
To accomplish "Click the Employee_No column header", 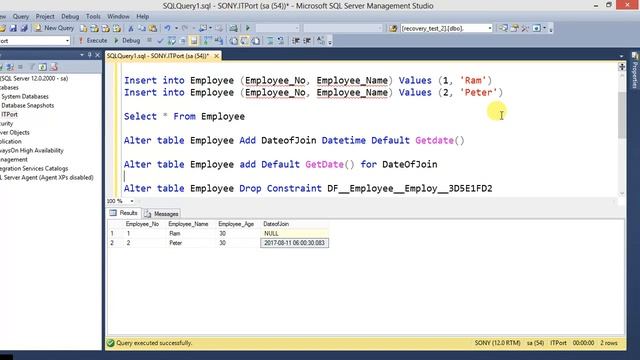I will (142, 224).
